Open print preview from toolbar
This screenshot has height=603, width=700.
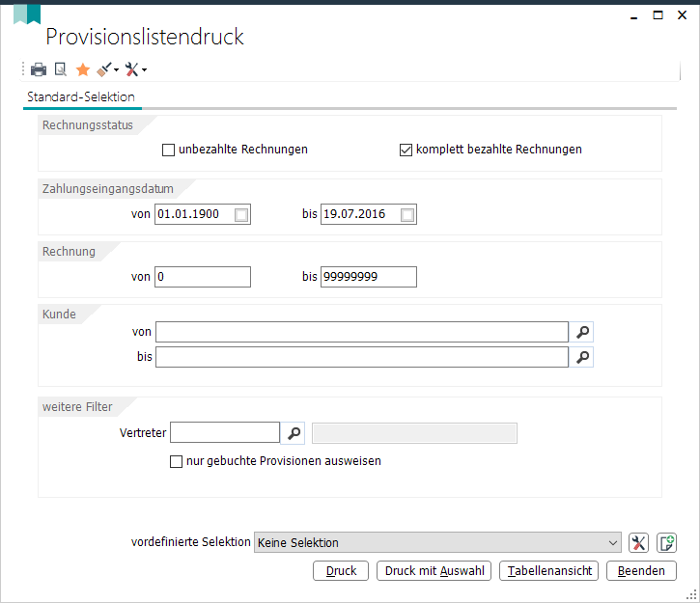tap(60, 69)
